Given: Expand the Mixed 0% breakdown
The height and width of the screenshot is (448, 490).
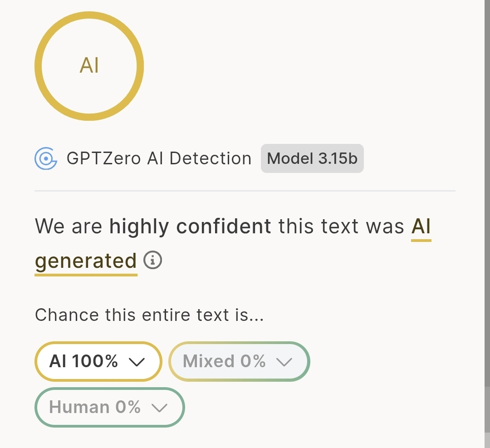Looking at the screenshot, I should pos(239,361).
